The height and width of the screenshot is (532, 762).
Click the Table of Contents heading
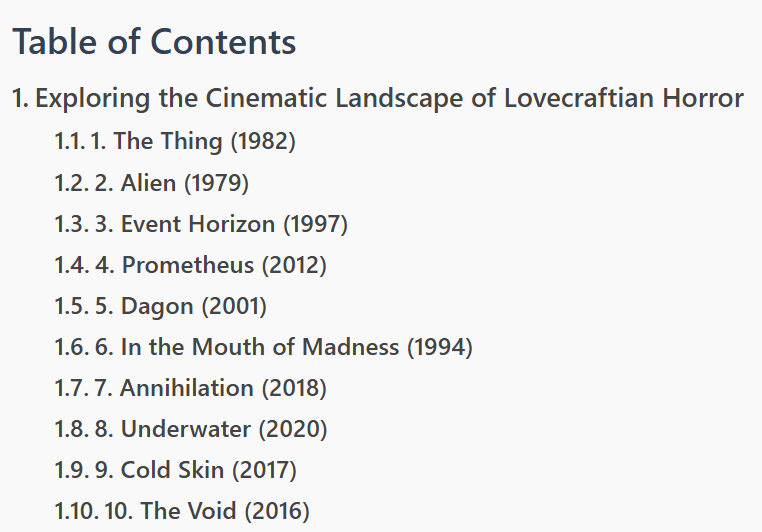tap(154, 42)
